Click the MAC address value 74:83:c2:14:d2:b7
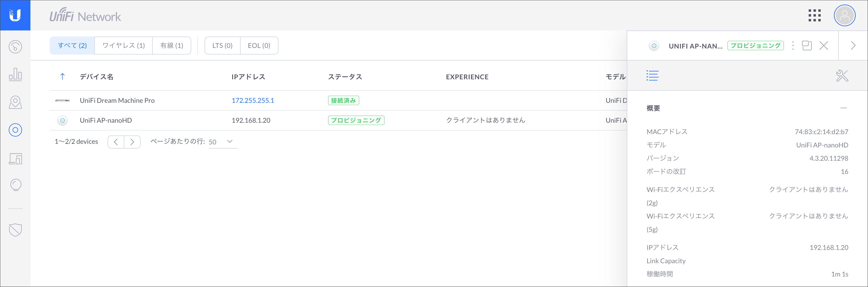Image resolution: width=868 pixels, height=287 pixels. pyautogui.click(x=822, y=132)
